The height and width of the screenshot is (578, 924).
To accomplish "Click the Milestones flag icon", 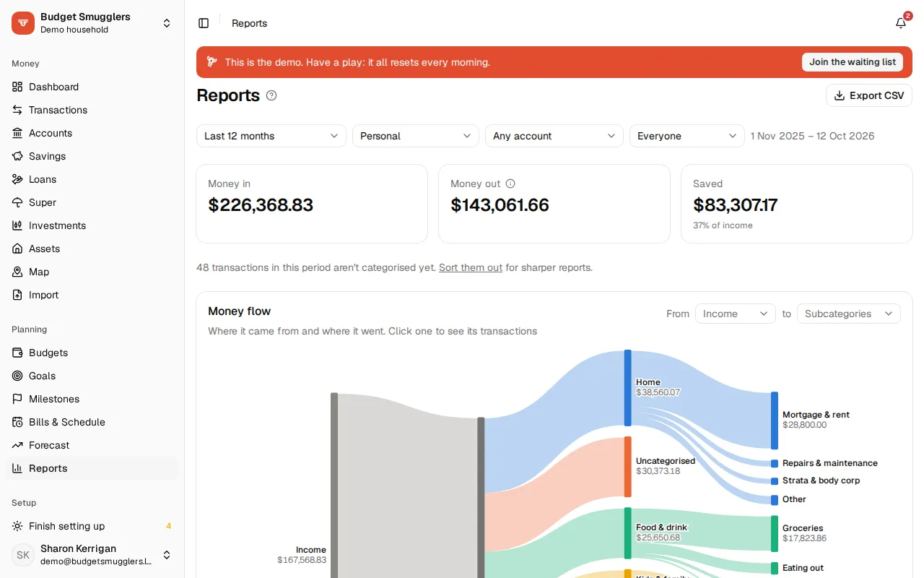I will pyautogui.click(x=17, y=399).
